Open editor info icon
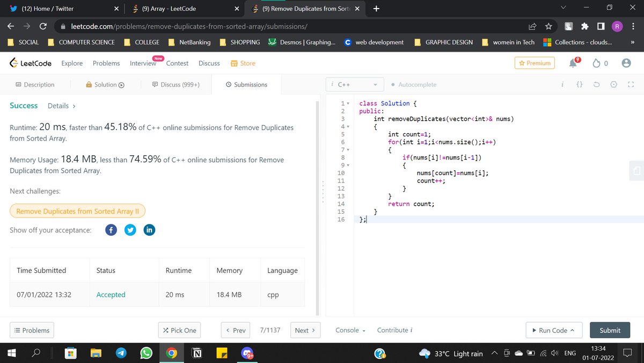 click(x=562, y=85)
